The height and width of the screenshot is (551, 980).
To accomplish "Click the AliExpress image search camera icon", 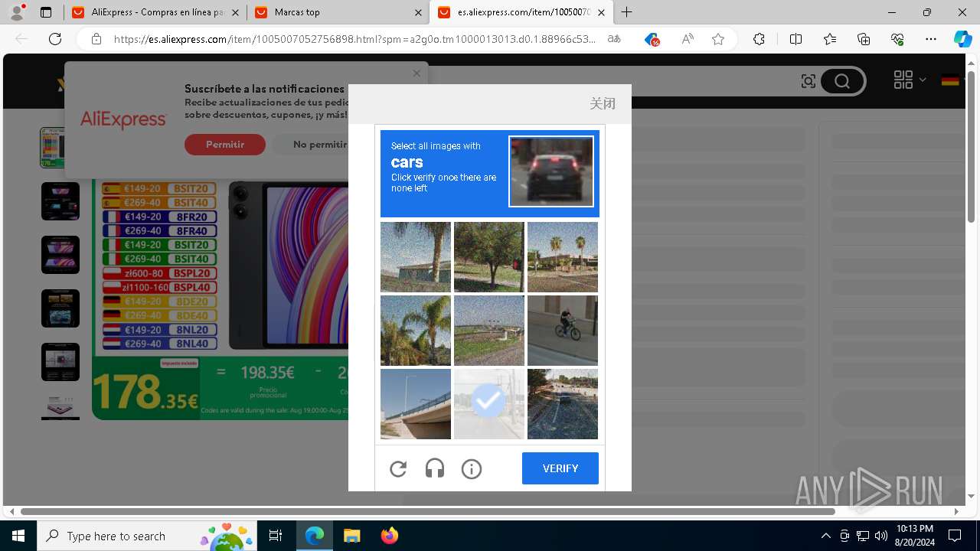I will click(808, 81).
